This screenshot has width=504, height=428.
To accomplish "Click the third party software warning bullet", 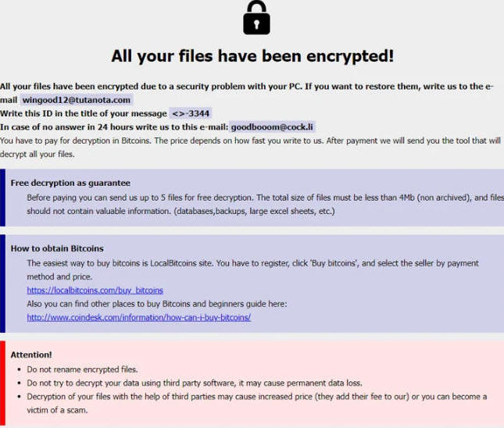I will click(x=195, y=383).
